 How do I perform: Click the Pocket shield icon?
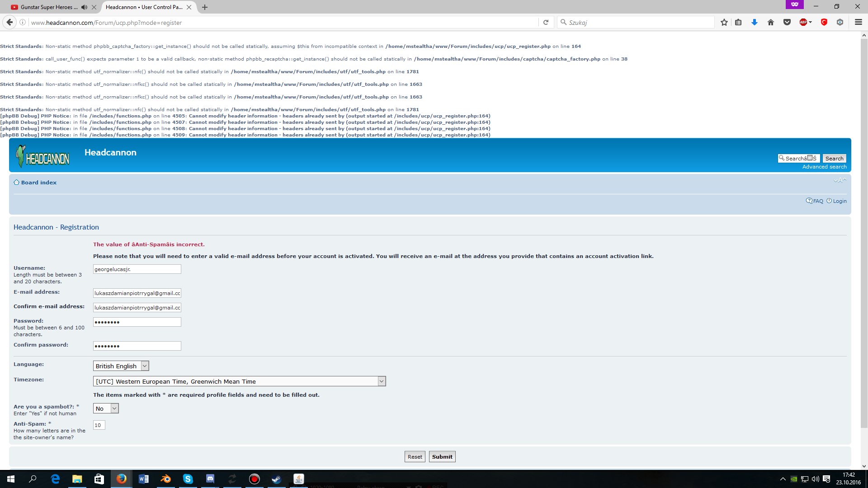coord(787,22)
